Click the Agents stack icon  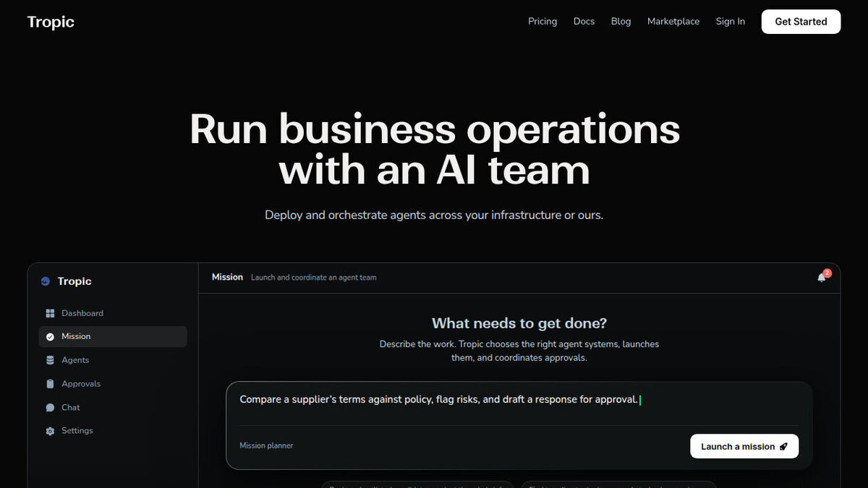point(50,360)
